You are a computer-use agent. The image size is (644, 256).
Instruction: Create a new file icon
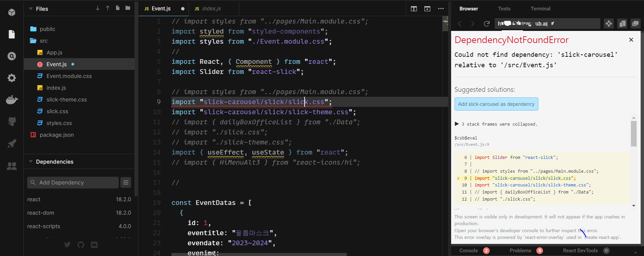pos(118,8)
